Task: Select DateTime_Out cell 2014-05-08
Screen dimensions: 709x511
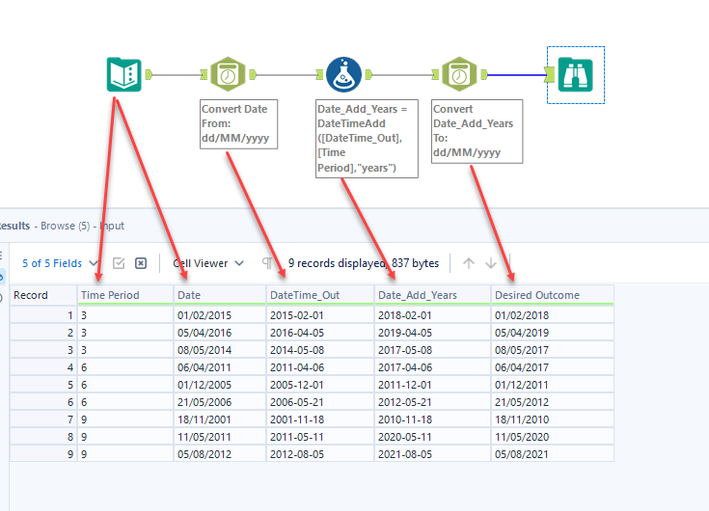Action: [320, 350]
